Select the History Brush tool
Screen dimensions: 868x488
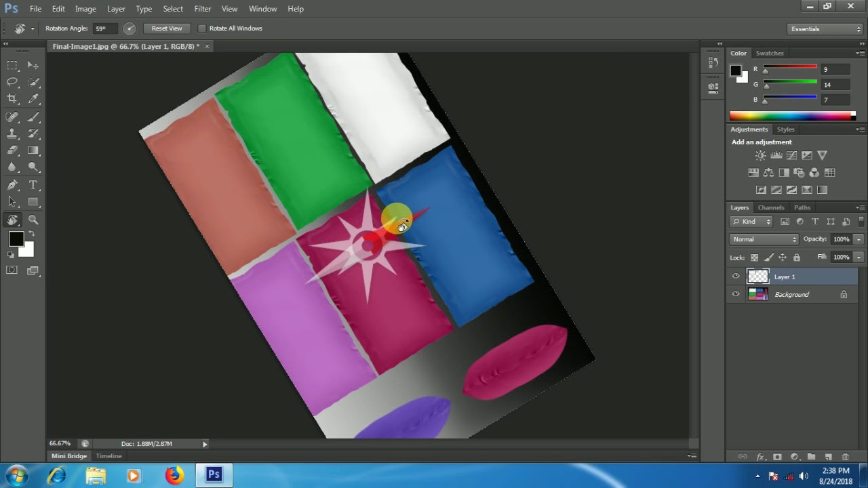coord(33,134)
